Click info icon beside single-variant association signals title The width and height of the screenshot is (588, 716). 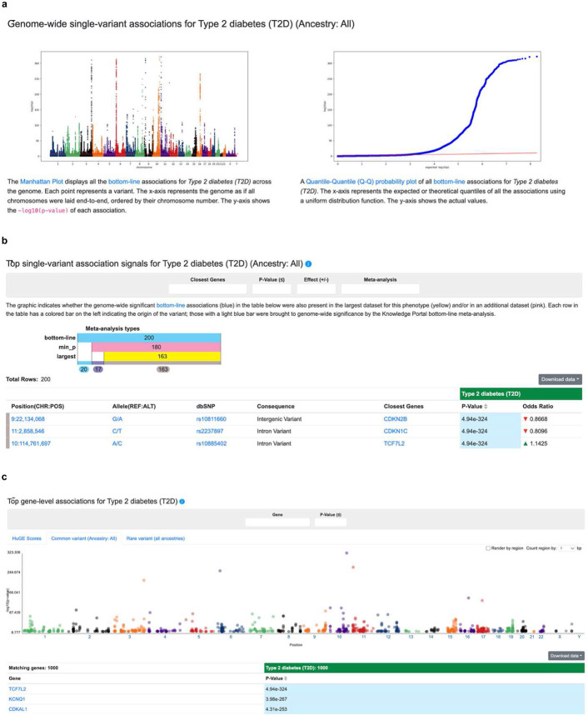click(308, 264)
